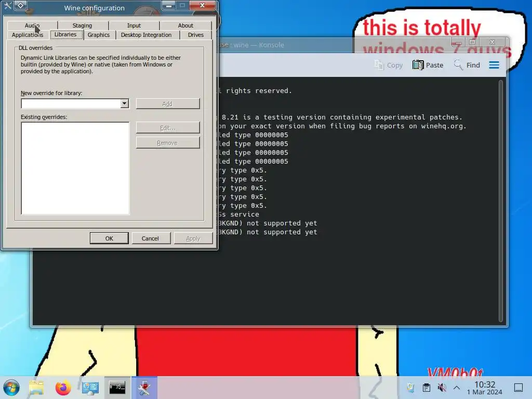The width and height of the screenshot is (532, 399).
Task: Minimize the Konsole window
Action: coord(458,43)
